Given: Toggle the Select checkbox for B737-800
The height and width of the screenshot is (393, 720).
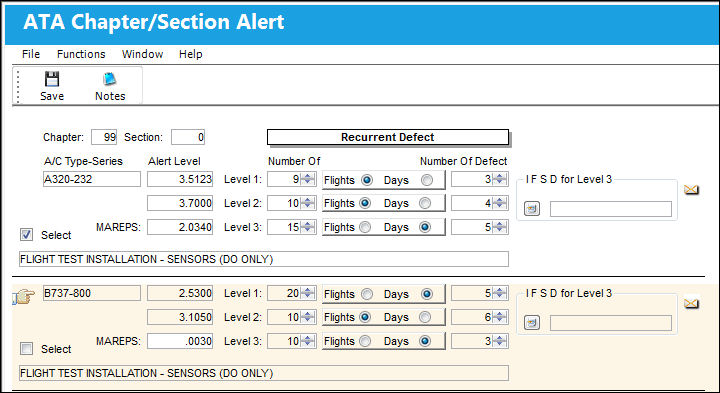Looking at the screenshot, I should click(x=27, y=348).
